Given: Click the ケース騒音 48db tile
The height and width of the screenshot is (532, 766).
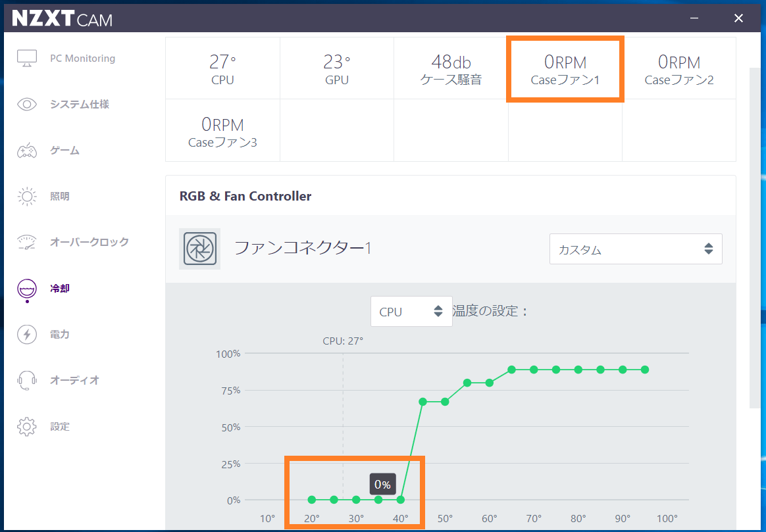Looking at the screenshot, I should click(451, 68).
